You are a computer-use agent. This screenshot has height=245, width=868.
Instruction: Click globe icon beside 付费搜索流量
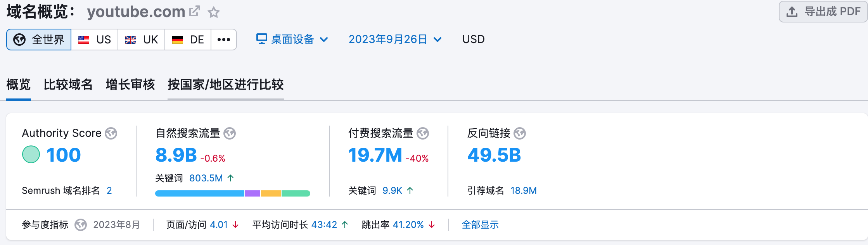[423, 133]
